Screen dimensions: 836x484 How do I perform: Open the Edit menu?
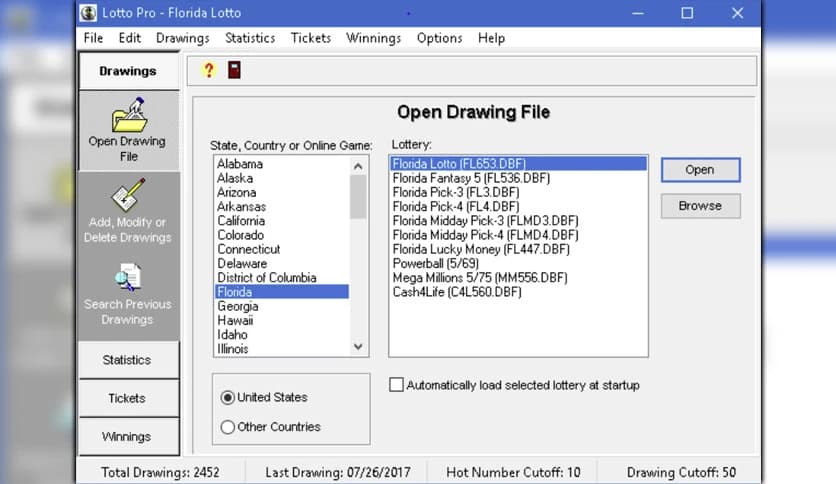tap(130, 38)
